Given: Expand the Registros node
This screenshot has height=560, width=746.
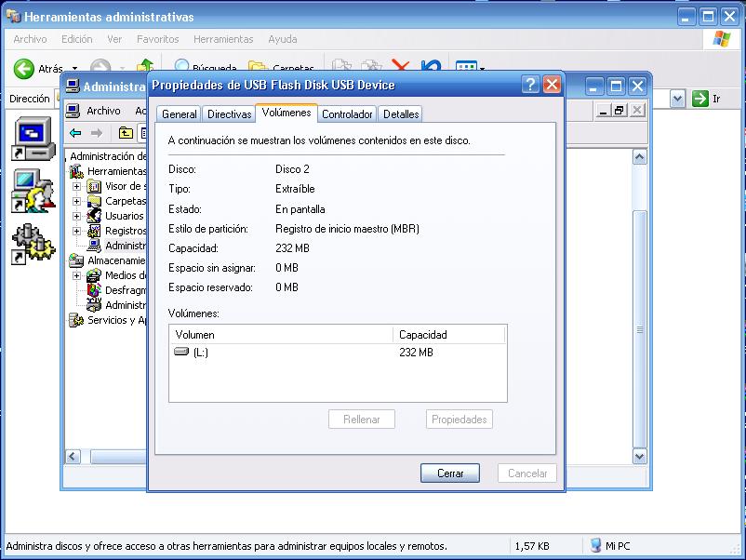Looking at the screenshot, I should point(76,231).
